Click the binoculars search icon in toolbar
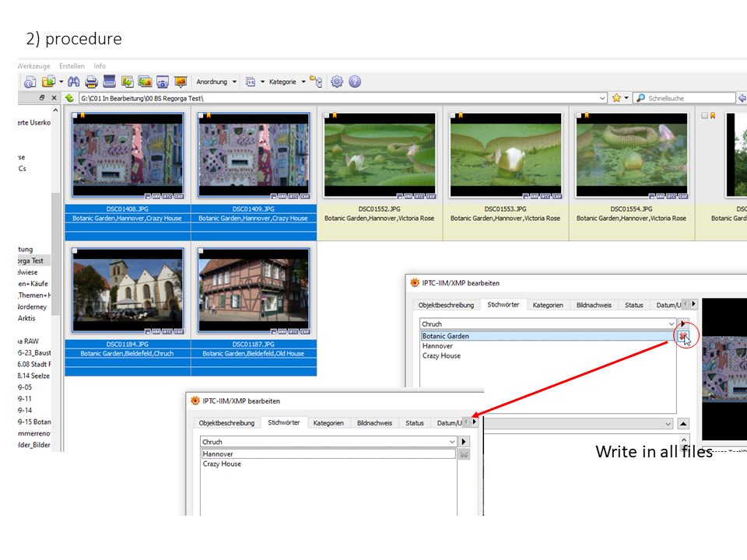 point(75,82)
